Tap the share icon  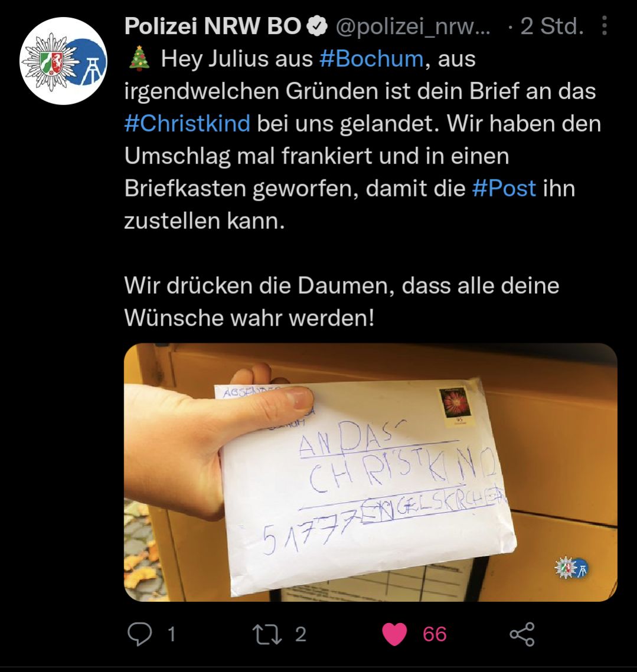522,634
